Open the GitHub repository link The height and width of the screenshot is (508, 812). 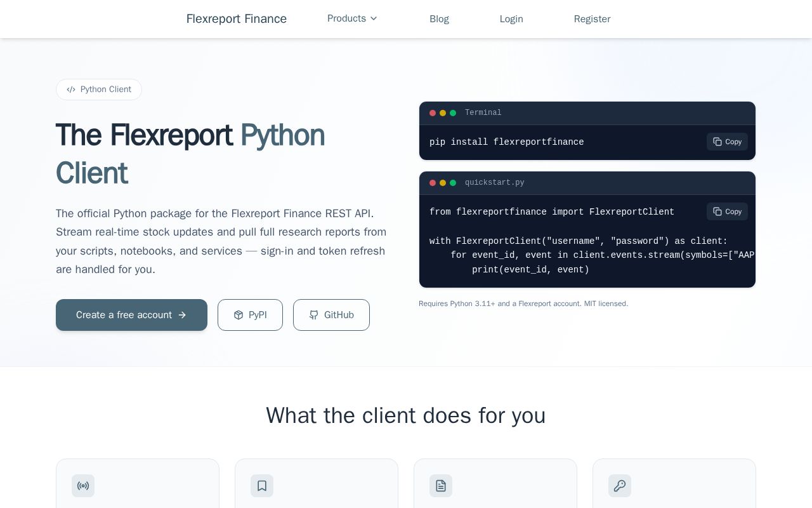[331, 315]
